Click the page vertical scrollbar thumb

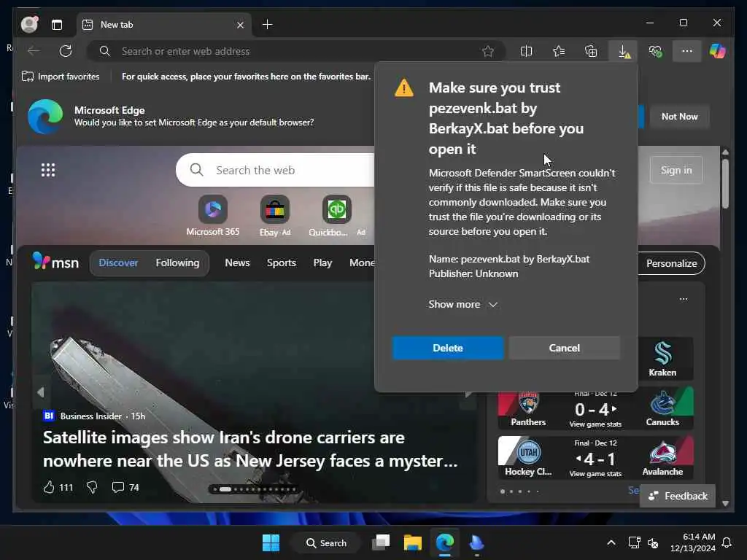pyautogui.click(x=725, y=183)
